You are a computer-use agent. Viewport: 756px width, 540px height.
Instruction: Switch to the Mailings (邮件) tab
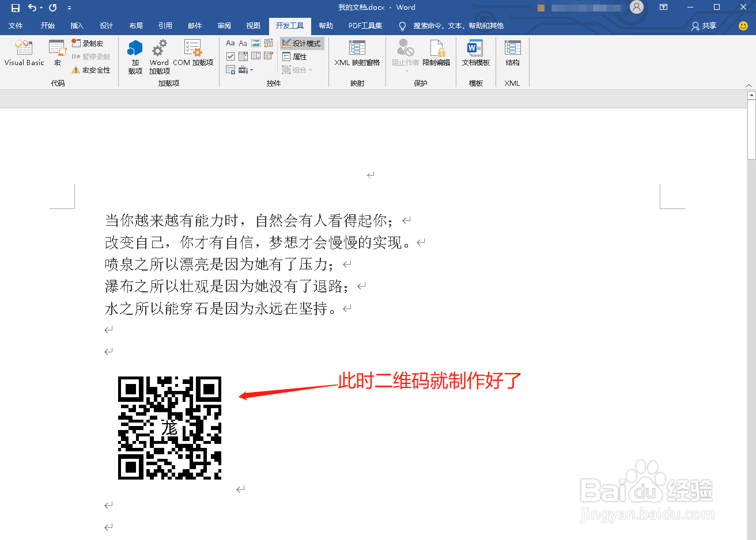[x=195, y=26]
